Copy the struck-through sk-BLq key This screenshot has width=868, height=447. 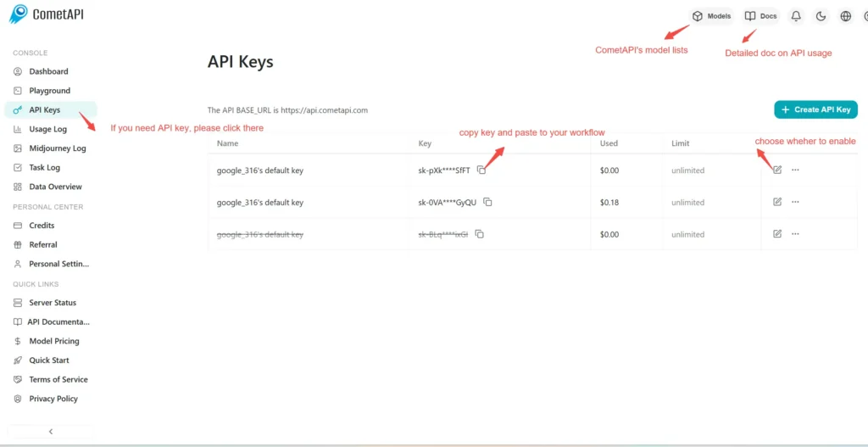479,234
